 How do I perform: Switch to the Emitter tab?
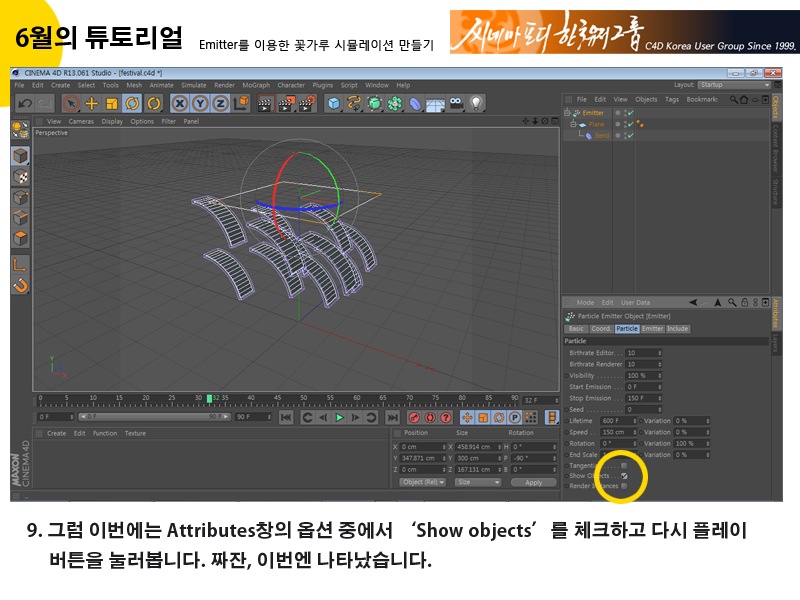tap(653, 329)
